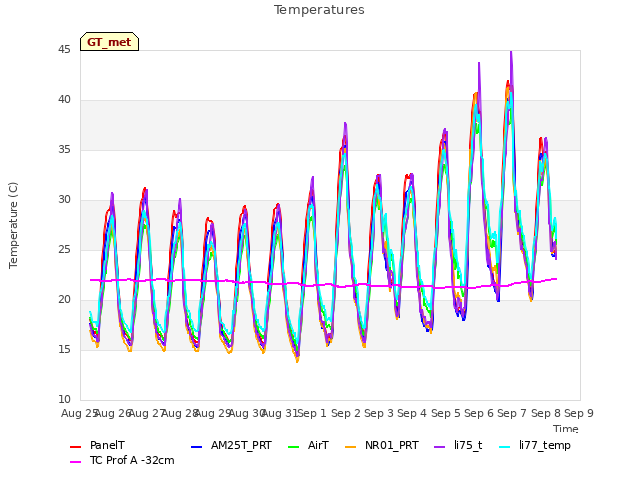Screen dimensions: 640x480
Task: Click the red PanelT legend swatch
Action: click(76, 447)
